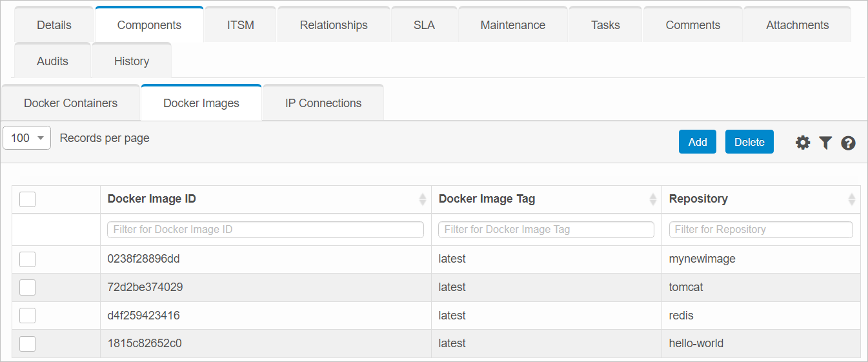Click the Docker Image Tag filter field
868x362 pixels.
pos(546,230)
